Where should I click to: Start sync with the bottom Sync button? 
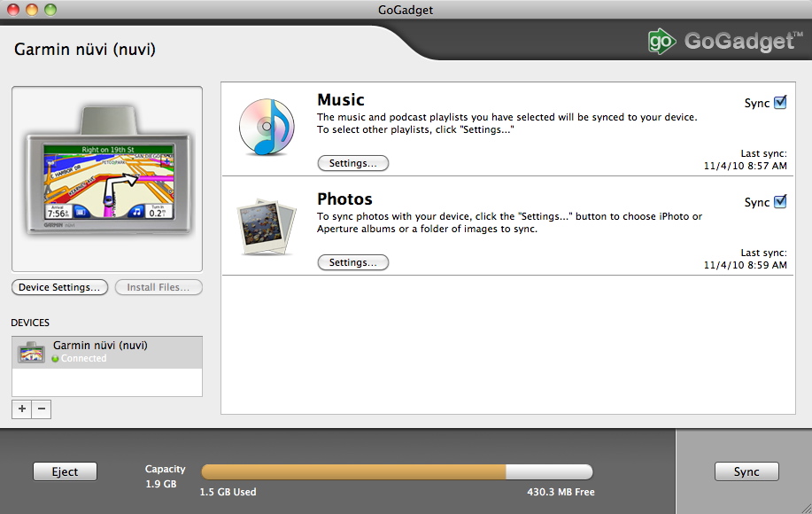pos(746,471)
